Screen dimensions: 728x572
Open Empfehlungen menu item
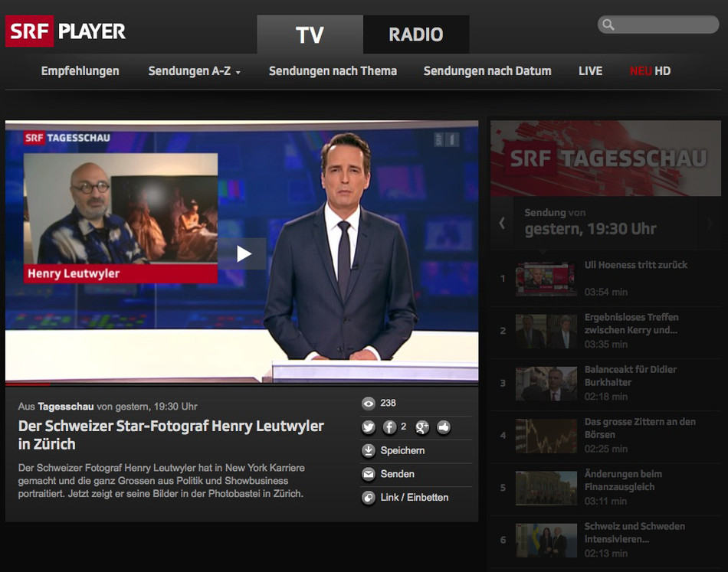80,71
